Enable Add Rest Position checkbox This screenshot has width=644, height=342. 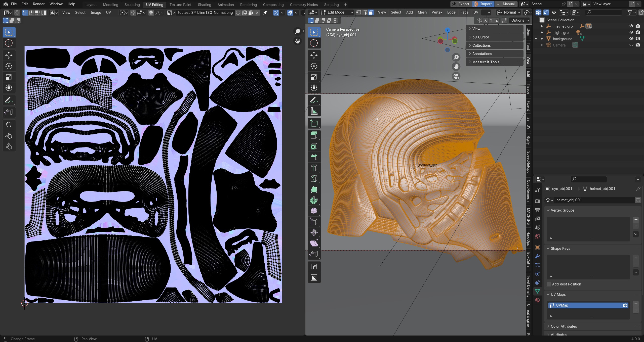coord(549,284)
